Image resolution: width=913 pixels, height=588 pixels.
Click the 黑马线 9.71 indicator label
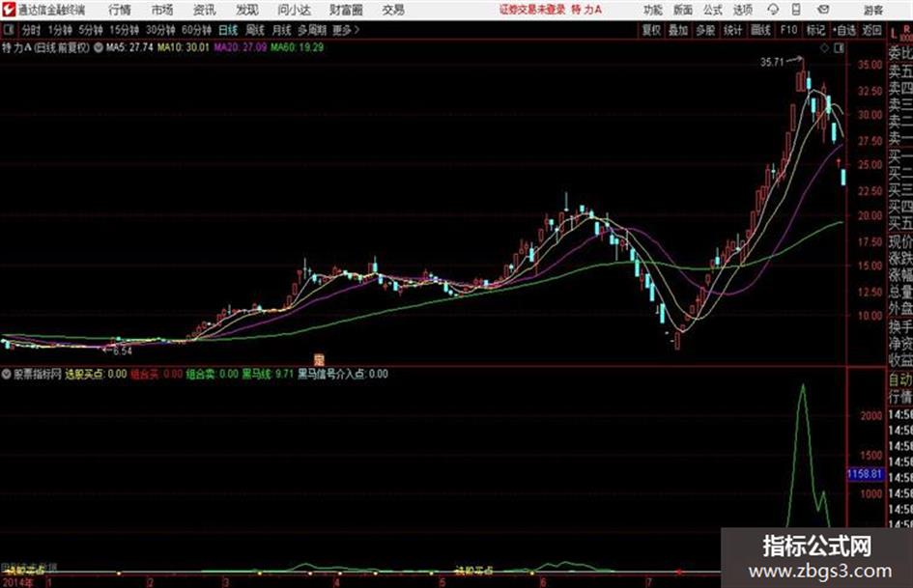[268, 374]
